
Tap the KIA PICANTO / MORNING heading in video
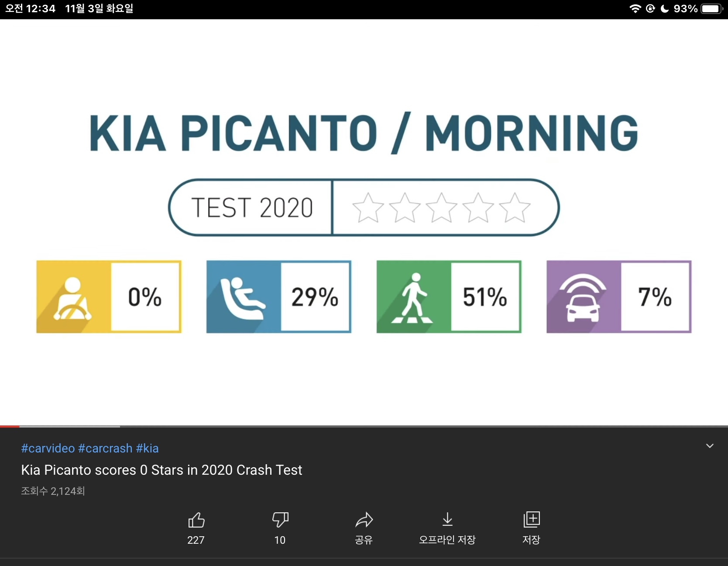(x=364, y=133)
